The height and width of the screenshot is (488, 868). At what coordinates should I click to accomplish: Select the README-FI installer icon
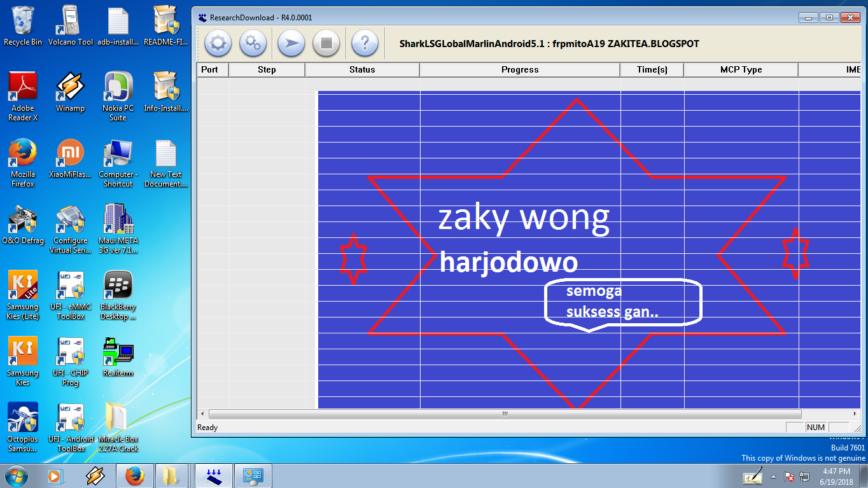(x=166, y=25)
